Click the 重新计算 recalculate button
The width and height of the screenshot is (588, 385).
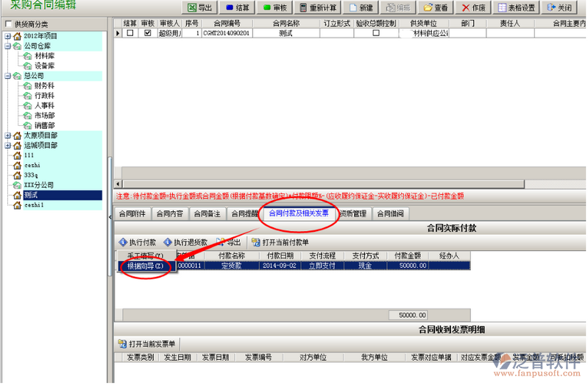click(318, 7)
